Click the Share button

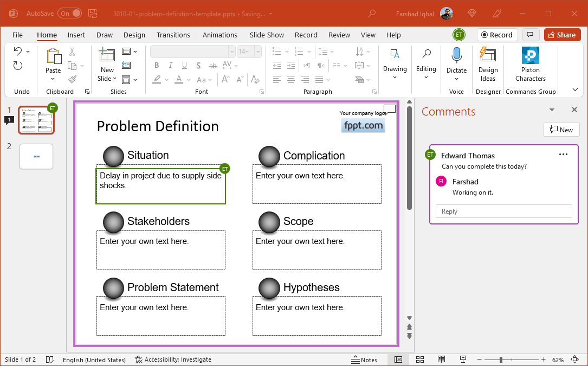(x=561, y=35)
